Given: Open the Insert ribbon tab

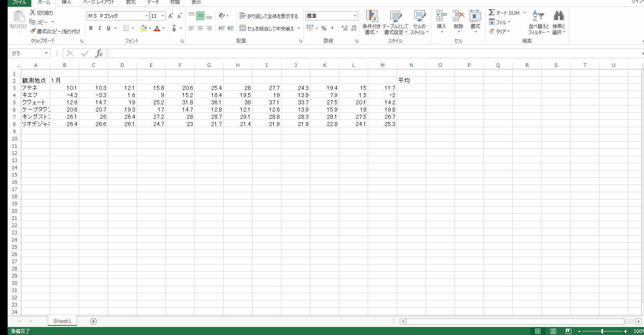Looking at the screenshot, I should tap(66, 2).
